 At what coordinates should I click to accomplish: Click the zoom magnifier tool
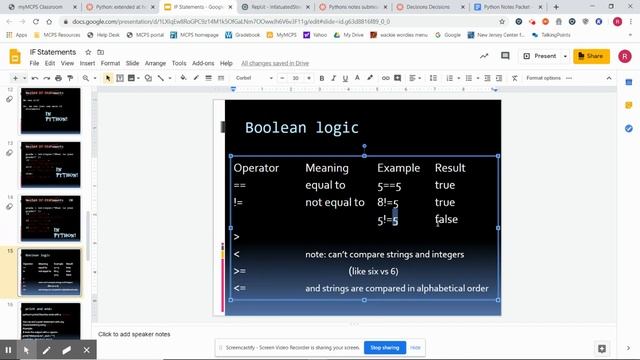[x=86, y=78]
